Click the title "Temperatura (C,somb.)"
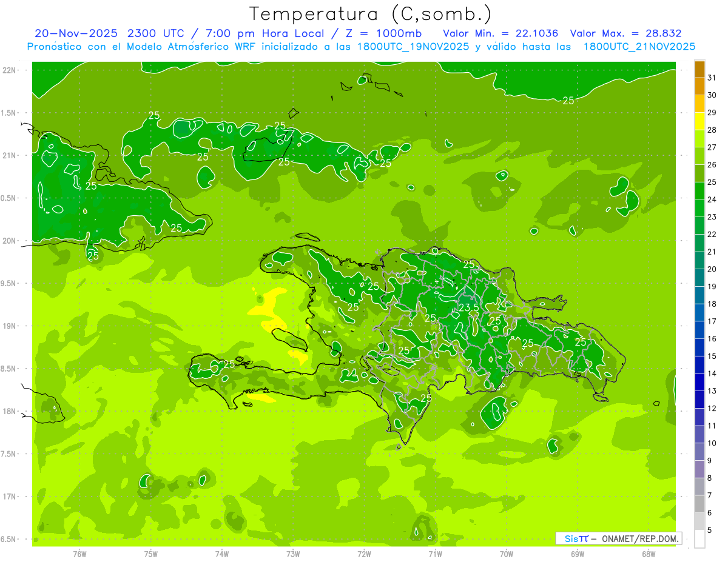The image size is (728, 562). pyautogui.click(x=370, y=14)
